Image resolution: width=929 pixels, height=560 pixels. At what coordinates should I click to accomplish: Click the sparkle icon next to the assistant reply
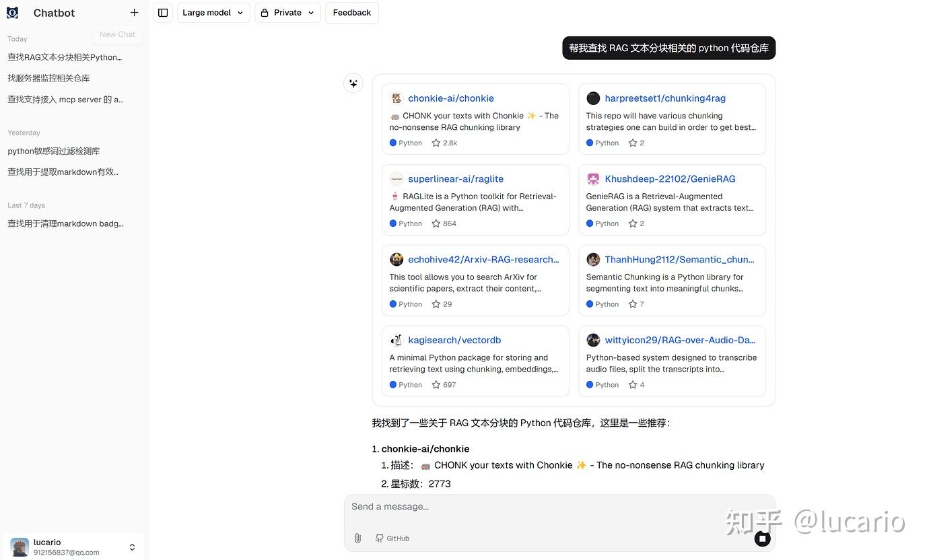(x=353, y=83)
